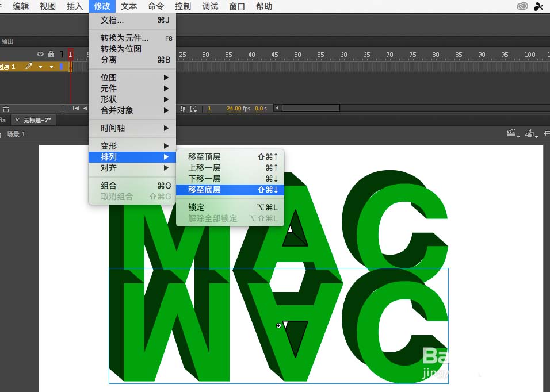Choose 上移一层 in the submenu

(230, 167)
